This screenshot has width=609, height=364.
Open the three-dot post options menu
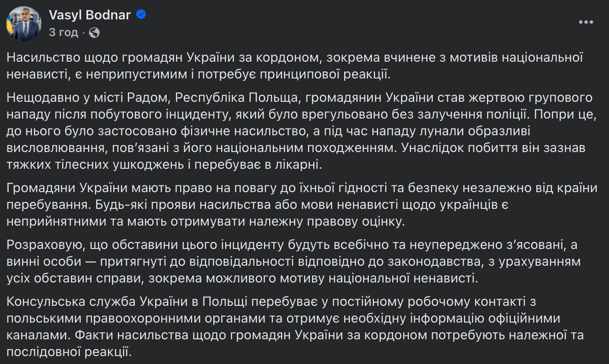coord(586,22)
